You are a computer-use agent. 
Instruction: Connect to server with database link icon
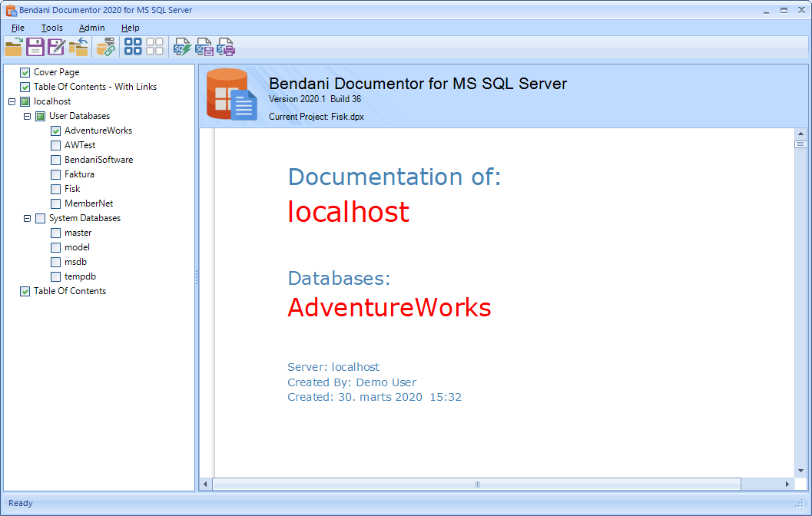point(106,47)
